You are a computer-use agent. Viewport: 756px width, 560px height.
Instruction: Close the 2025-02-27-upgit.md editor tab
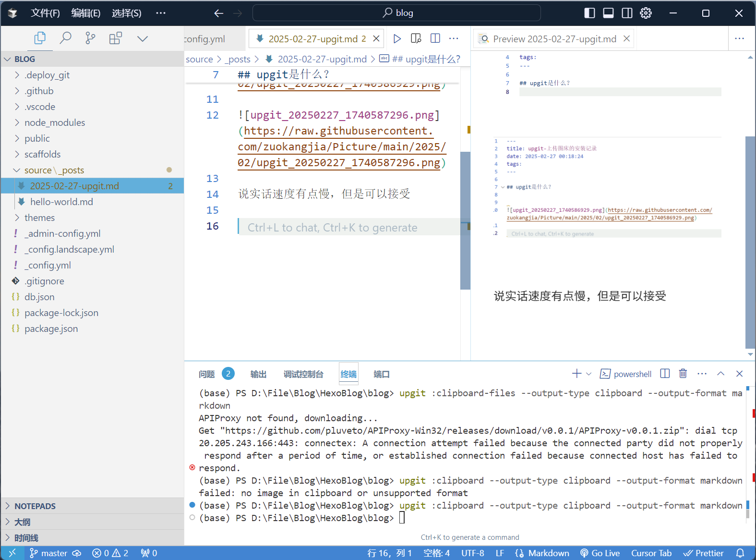point(376,38)
